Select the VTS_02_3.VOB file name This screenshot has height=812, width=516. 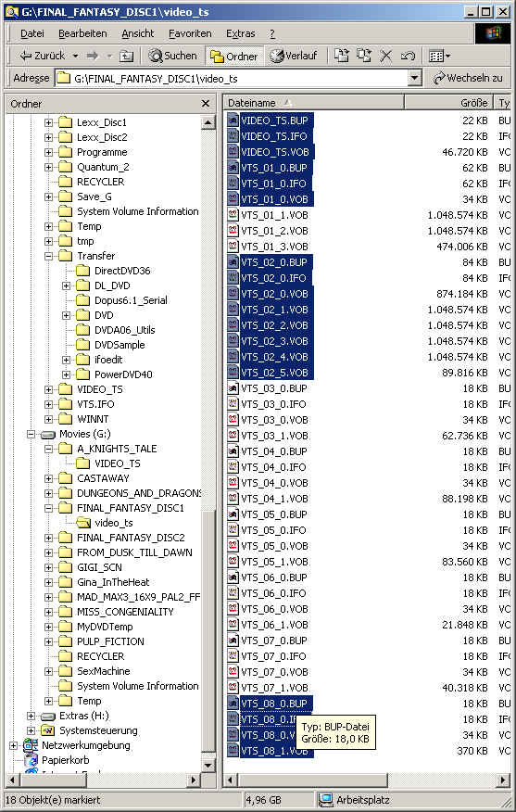coord(275,341)
